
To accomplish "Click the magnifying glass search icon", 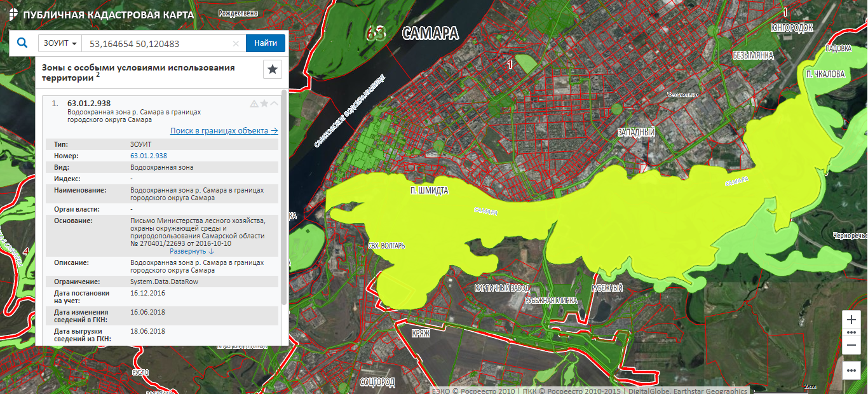I will point(22,43).
